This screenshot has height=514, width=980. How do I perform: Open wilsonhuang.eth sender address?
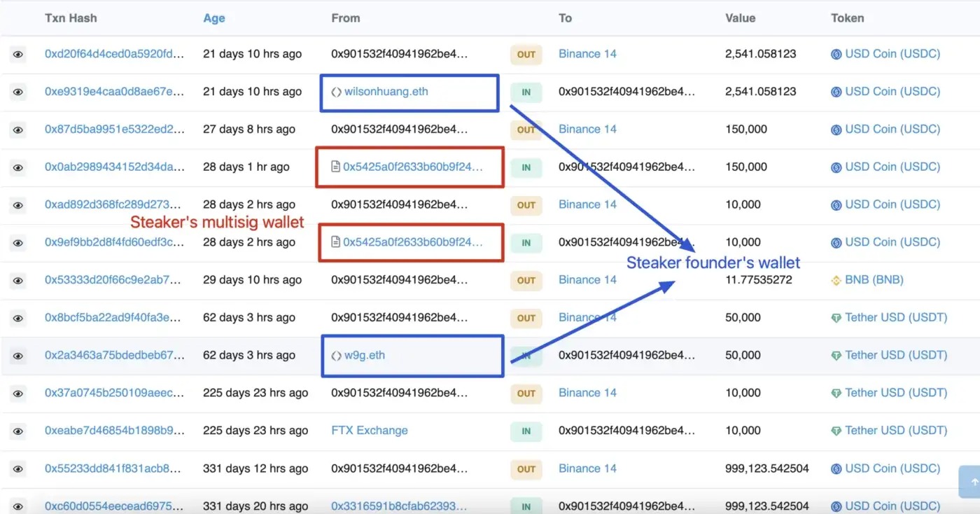click(386, 92)
